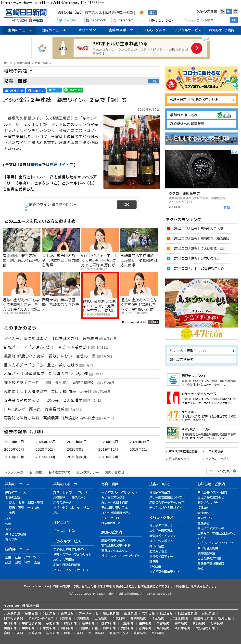Click 宮崎県外への郵送新聞 button
The height and width of the screenshot is (644, 241).
(x=202, y=124)
